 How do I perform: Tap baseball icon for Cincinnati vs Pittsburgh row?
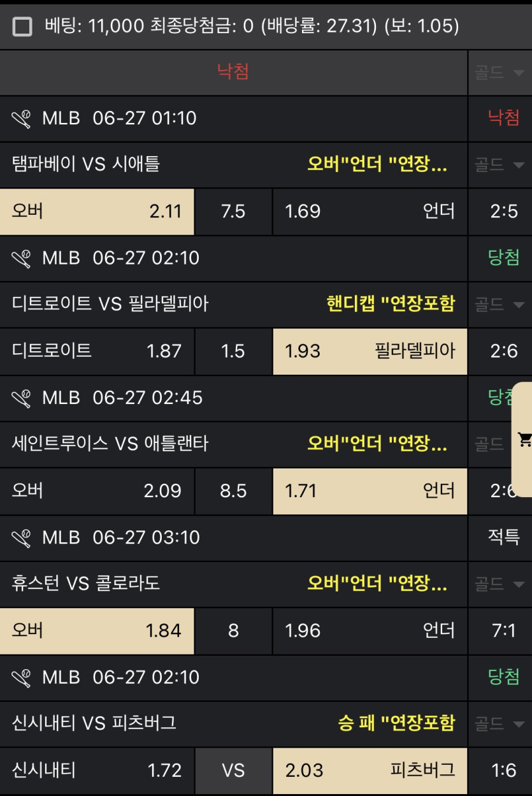22,677
